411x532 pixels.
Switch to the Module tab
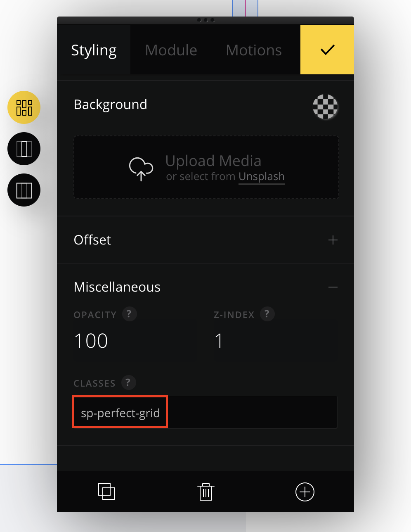pos(171,50)
